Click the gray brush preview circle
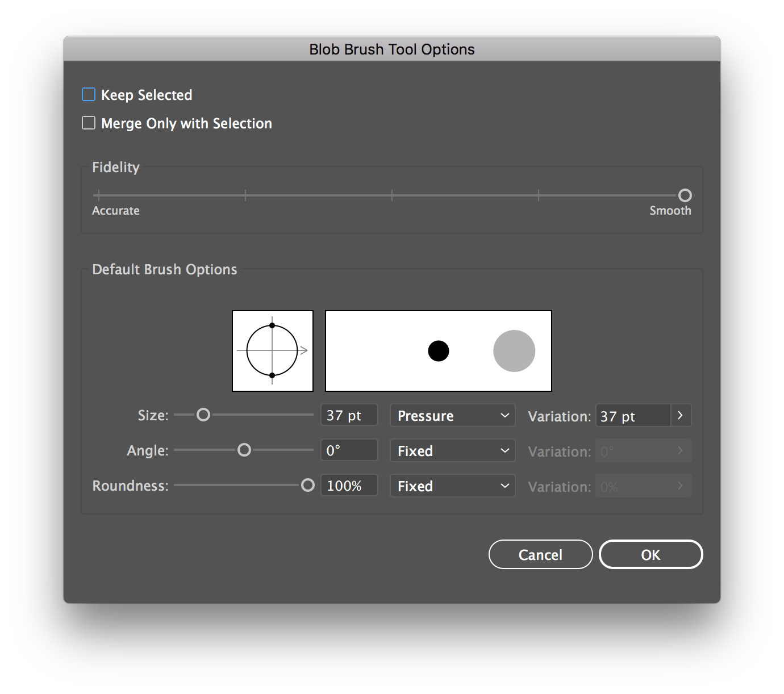 coord(514,351)
